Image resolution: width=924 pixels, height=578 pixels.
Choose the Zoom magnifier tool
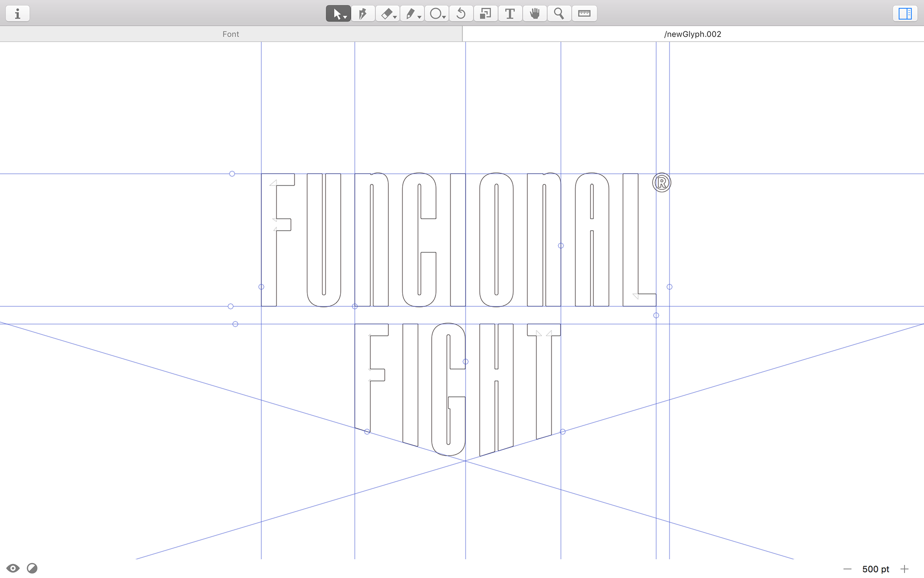pos(559,13)
